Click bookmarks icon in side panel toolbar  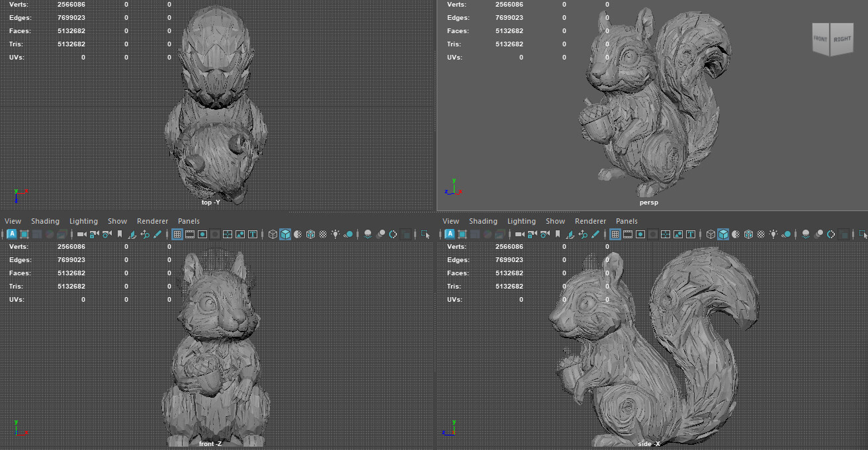(x=558, y=234)
